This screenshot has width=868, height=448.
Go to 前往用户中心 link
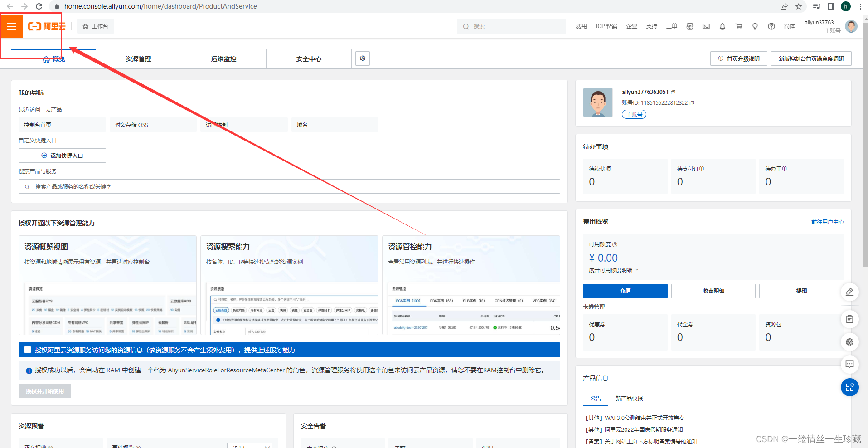tap(828, 222)
